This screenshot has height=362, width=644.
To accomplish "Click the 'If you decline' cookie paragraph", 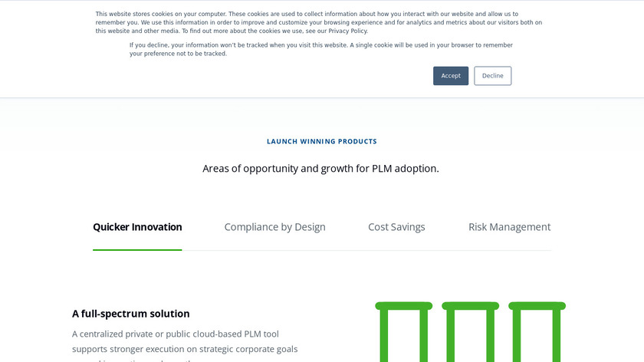I will 320,49.
